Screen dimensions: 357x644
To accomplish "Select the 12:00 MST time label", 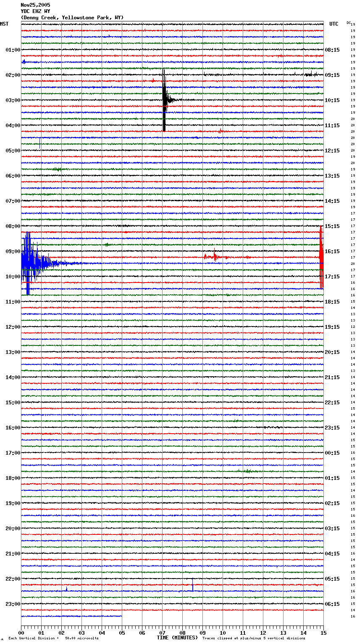I will (x=13, y=327).
